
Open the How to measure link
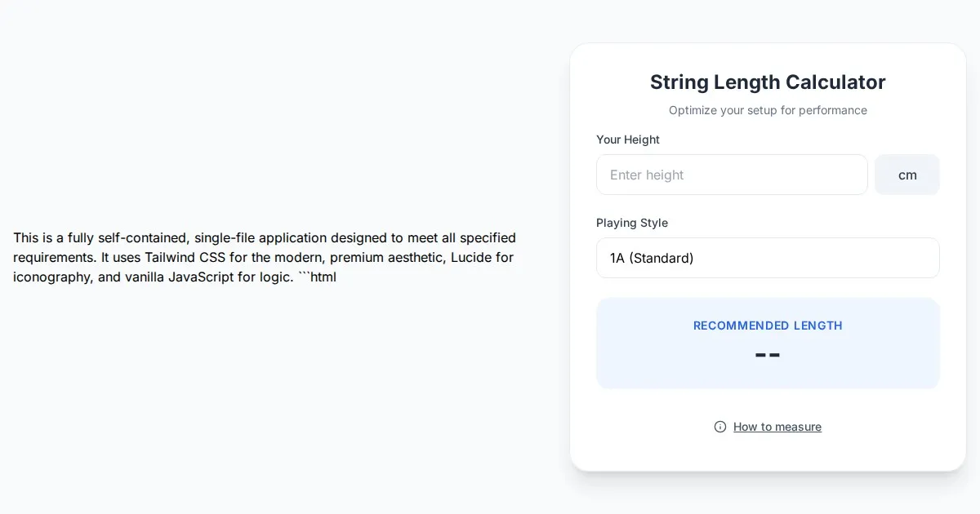tap(777, 427)
